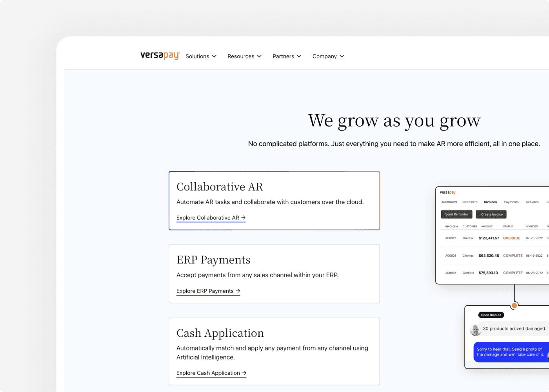
Task: Click the Create Invoice button
Action: tap(491, 214)
